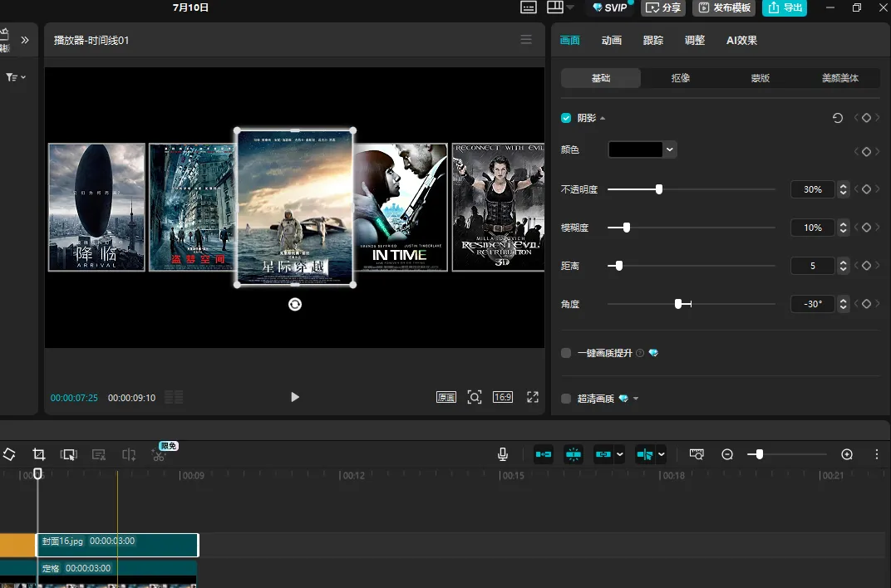Reset the 阴影 shadow settings
The height and width of the screenshot is (588, 891).
tap(837, 118)
